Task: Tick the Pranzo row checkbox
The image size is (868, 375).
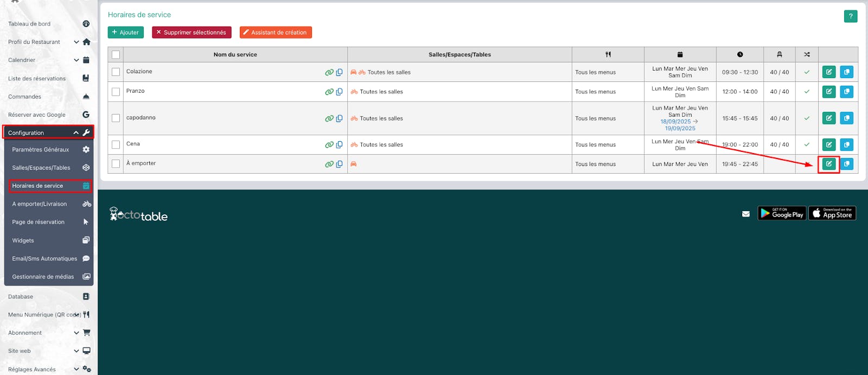Action: 116,92
